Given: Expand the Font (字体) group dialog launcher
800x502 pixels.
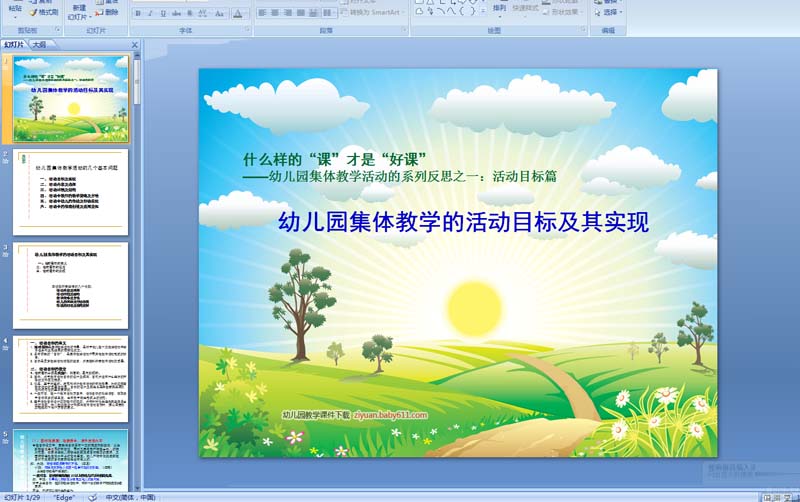Looking at the screenshot, I should tap(247, 31).
